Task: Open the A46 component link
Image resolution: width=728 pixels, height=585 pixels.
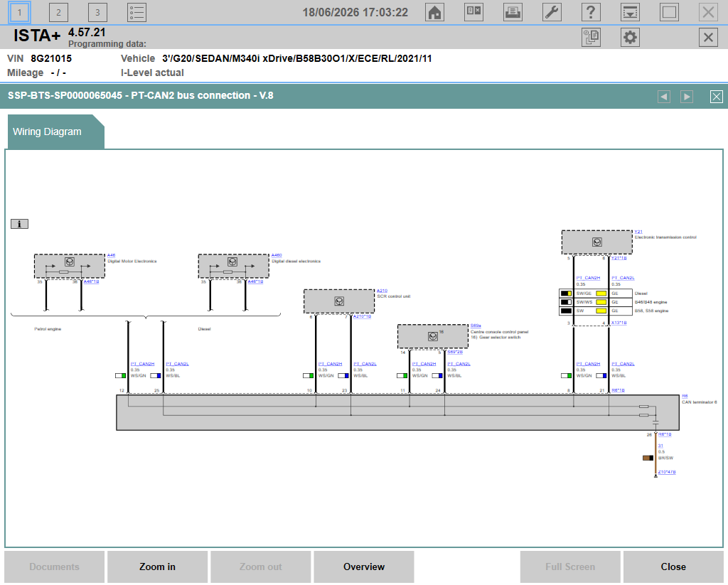Action: [112, 255]
